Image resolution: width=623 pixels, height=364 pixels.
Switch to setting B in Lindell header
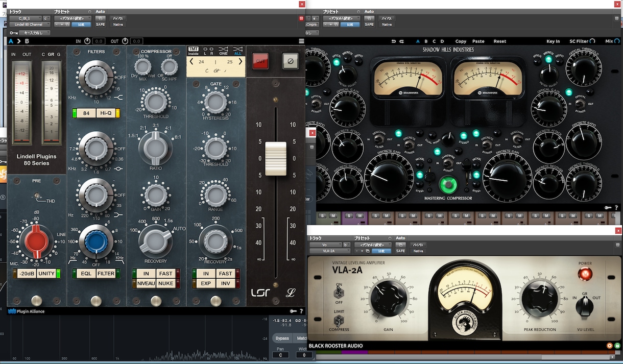27,41
